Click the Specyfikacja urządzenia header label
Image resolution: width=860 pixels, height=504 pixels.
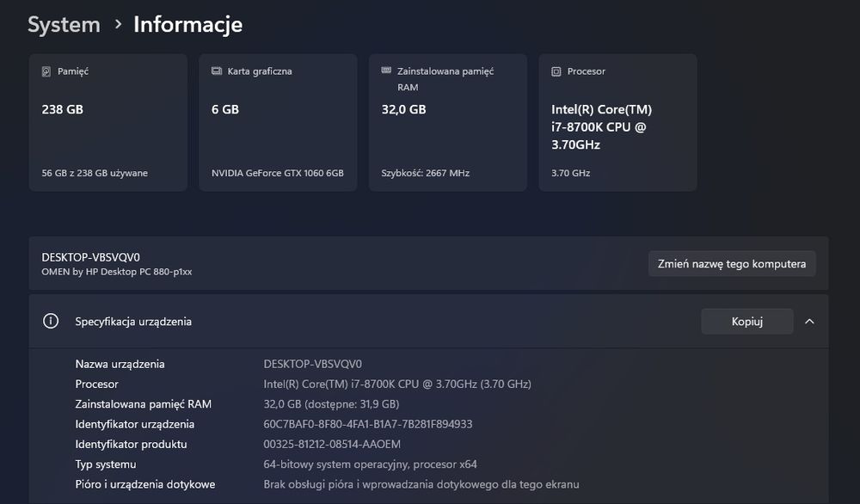(x=133, y=322)
